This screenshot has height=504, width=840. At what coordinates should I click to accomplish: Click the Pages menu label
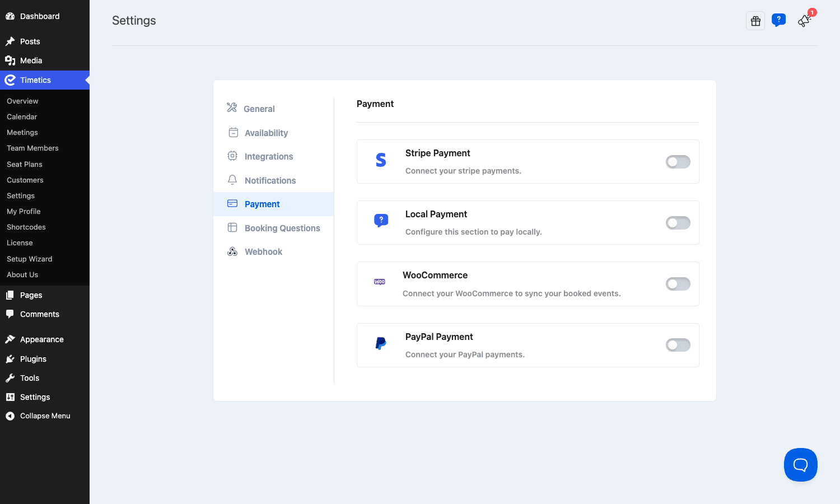coord(31,295)
